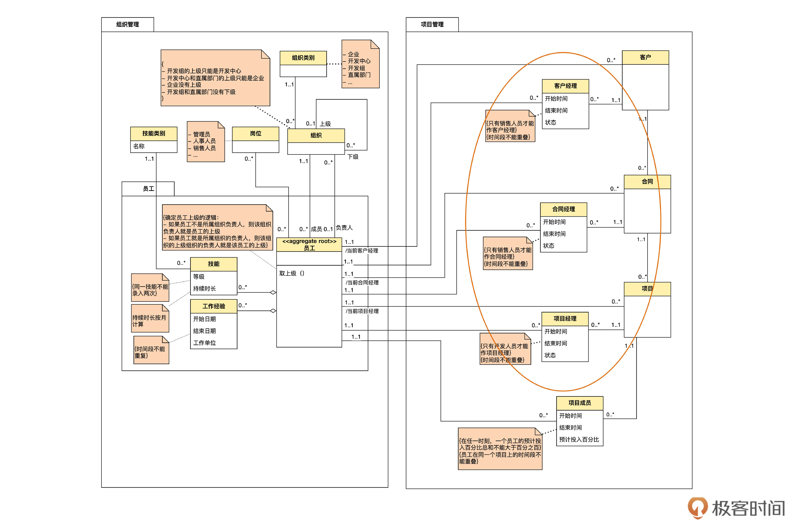Select the 组织管理 package tab
The image size is (797, 532).
(x=127, y=24)
